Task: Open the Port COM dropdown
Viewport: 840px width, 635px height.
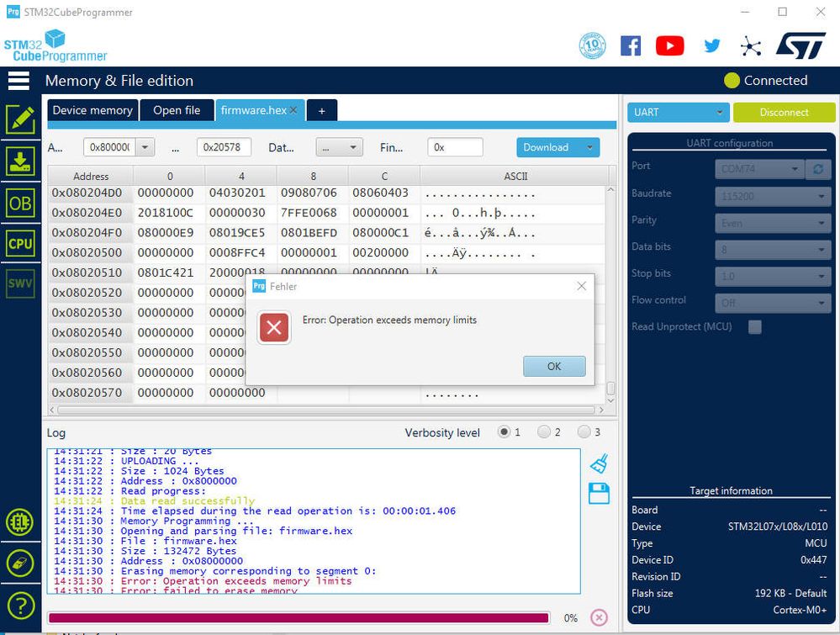Action: (760, 169)
